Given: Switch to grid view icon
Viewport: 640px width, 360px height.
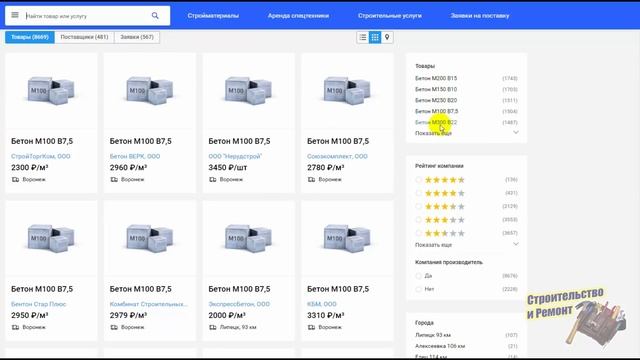Looking at the screenshot, I should click(375, 37).
